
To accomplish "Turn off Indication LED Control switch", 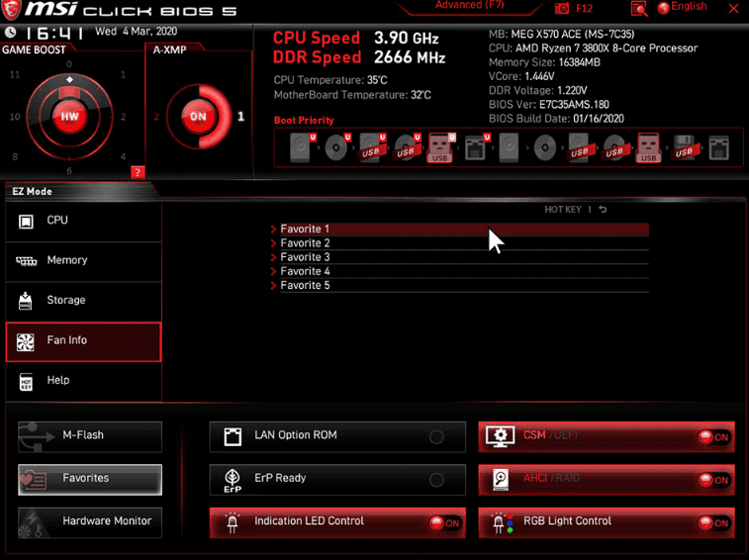I will click(x=444, y=523).
